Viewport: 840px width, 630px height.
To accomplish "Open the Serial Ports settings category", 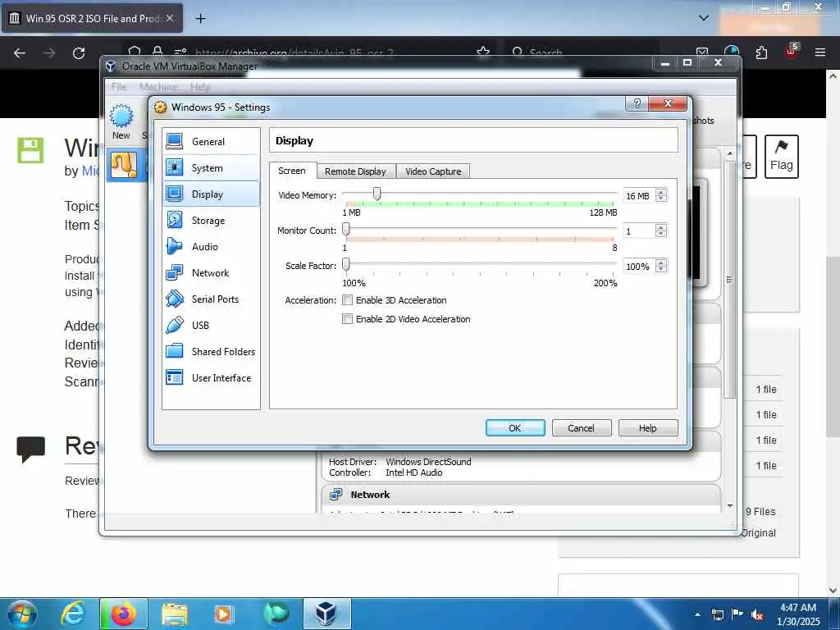I will [x=211, y=299].
